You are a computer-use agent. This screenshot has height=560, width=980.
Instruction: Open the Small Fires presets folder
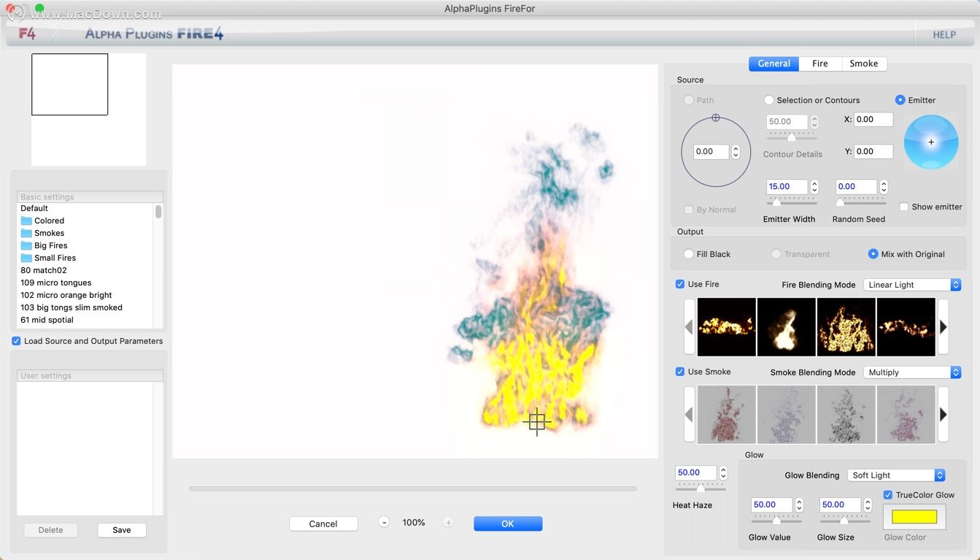point(48,258)
